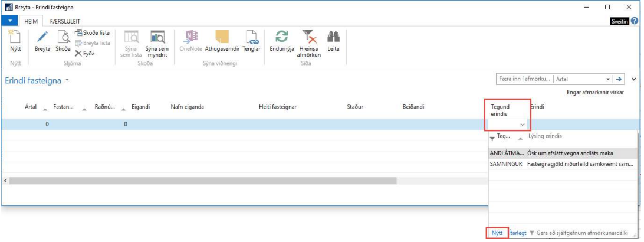
Task: Expand the filter pane chevron
Action: (x=634, y=79)
